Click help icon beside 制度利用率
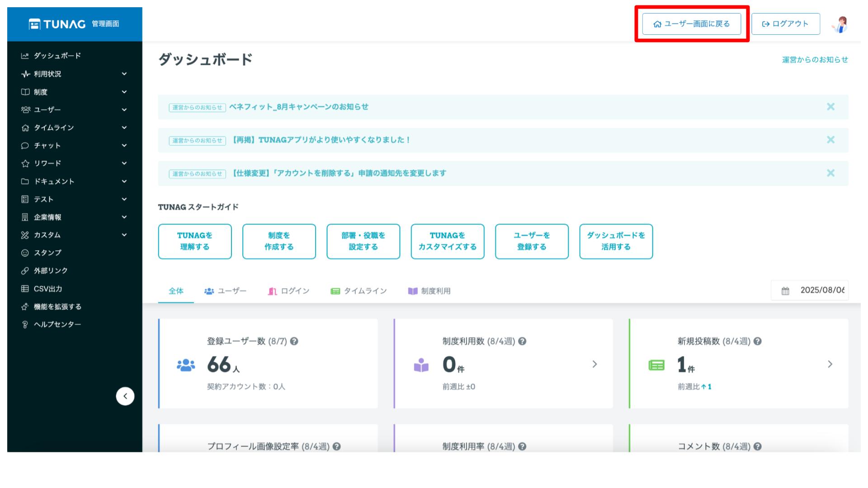This screenshot has height=488, width=868. coord(522,446)
